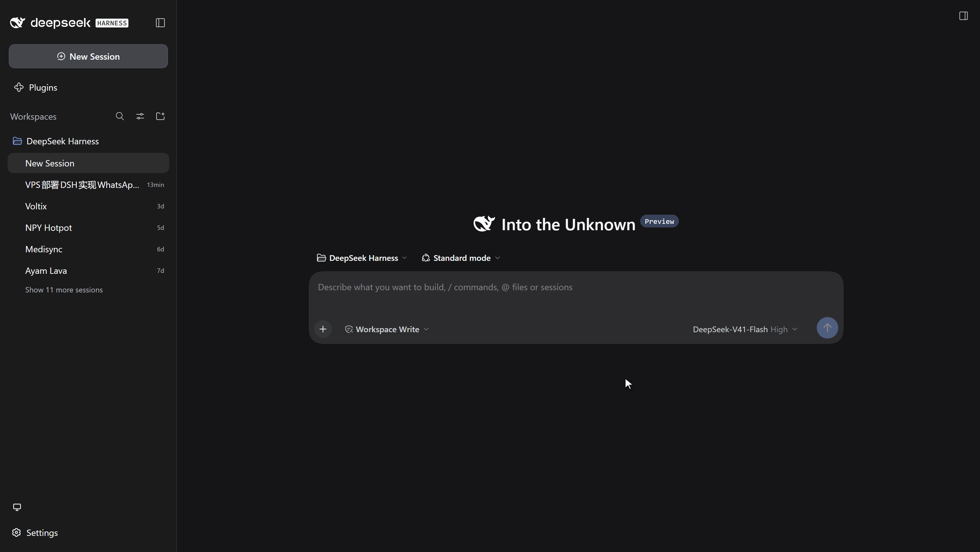
Task: Start a New Session button
Action: point(88,56)
